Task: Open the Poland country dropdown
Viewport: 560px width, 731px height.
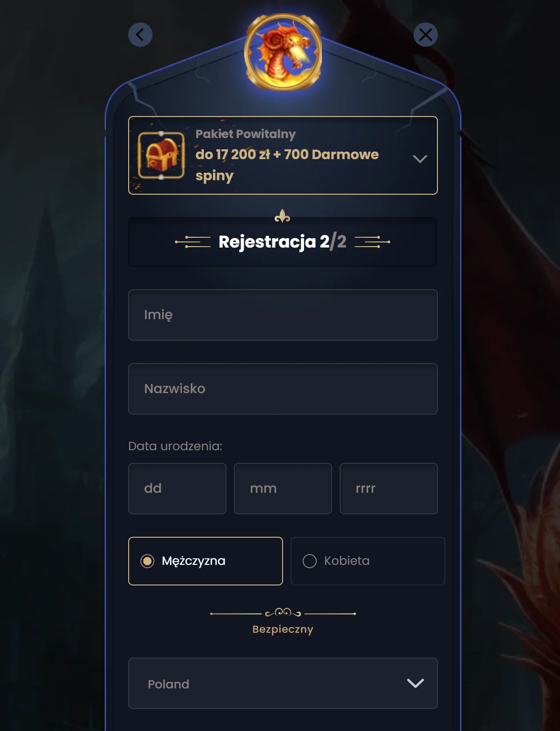Action: 283,683
